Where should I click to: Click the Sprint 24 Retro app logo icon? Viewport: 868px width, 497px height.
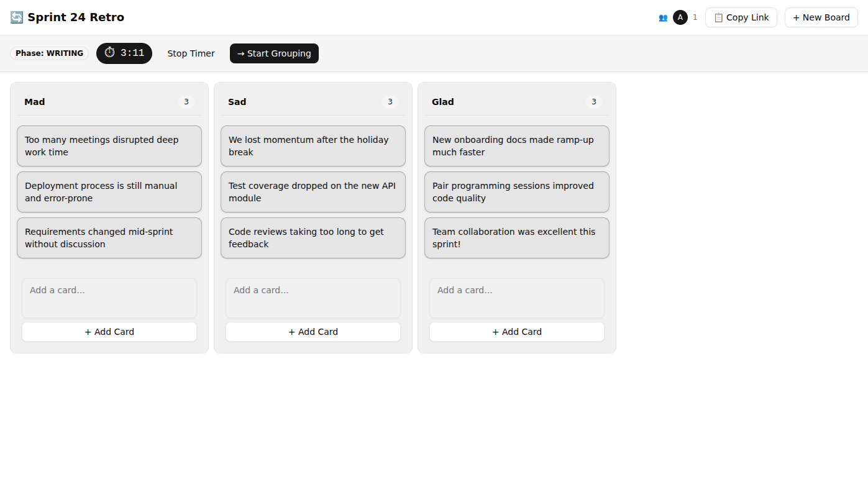click(x=16, y=17)
